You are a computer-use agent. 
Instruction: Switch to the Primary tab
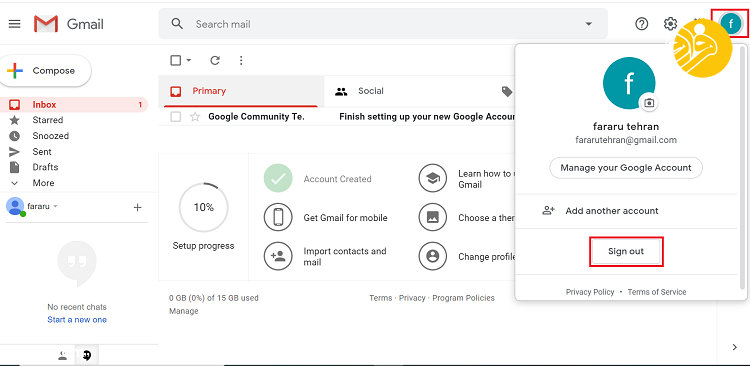tap(241, 91)
